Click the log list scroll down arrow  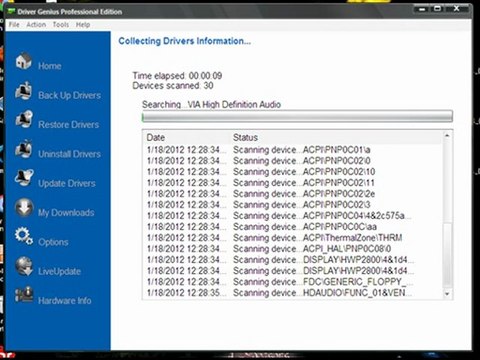447,294
